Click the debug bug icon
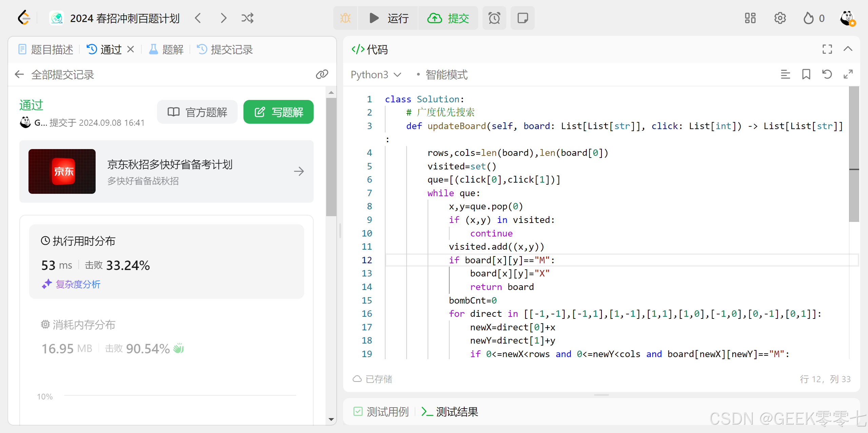 click(x=345, y=18)
